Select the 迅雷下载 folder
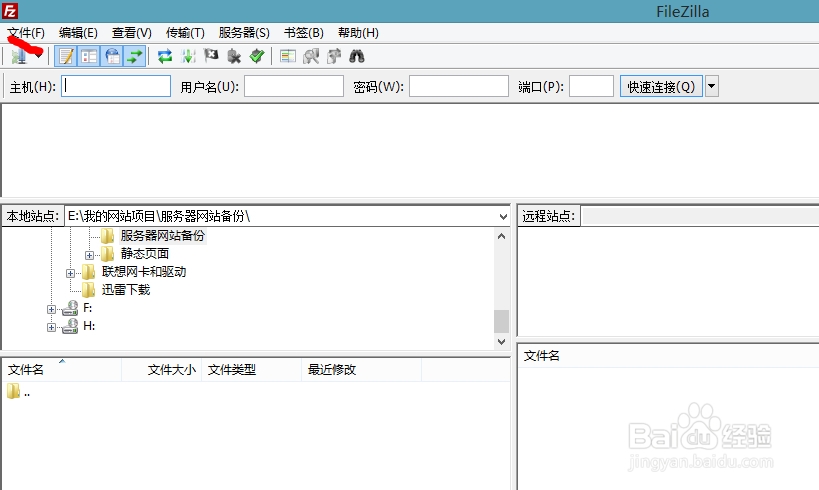The width and height of the screenshot is (819, 490). [126, 290]
